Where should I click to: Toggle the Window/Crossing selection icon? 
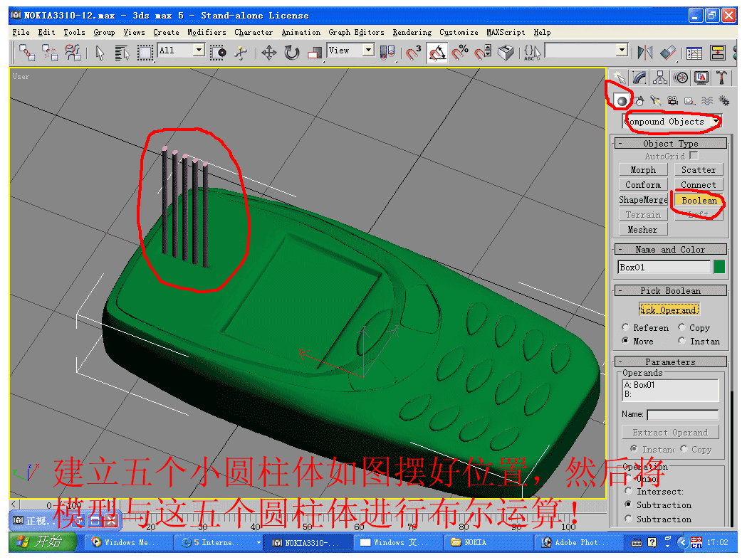(218, 52)
